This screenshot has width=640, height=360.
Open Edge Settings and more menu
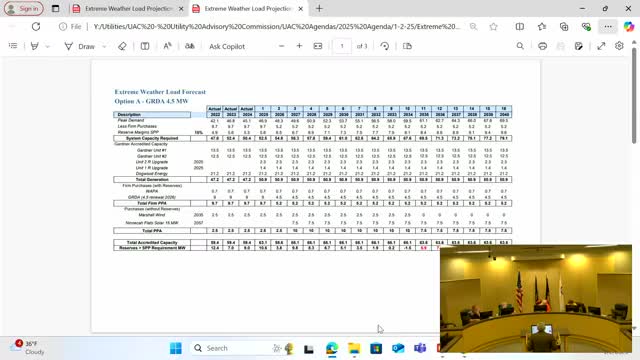click(608, 27)
